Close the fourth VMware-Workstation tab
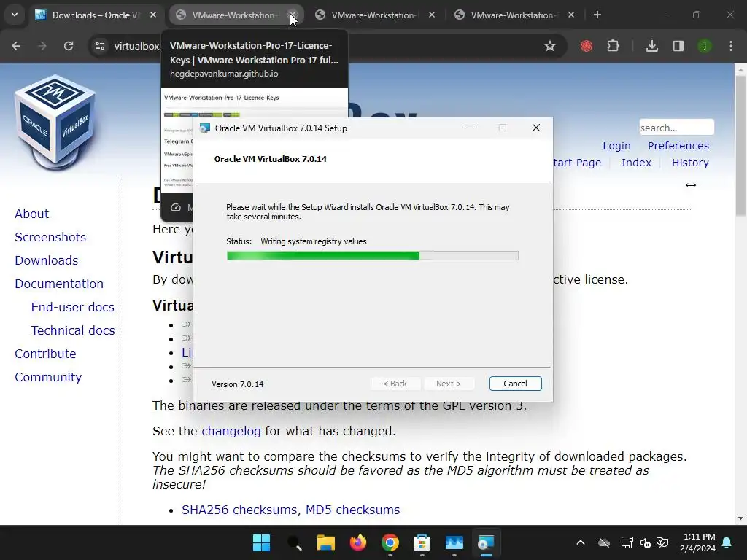 tap(571, 15)
